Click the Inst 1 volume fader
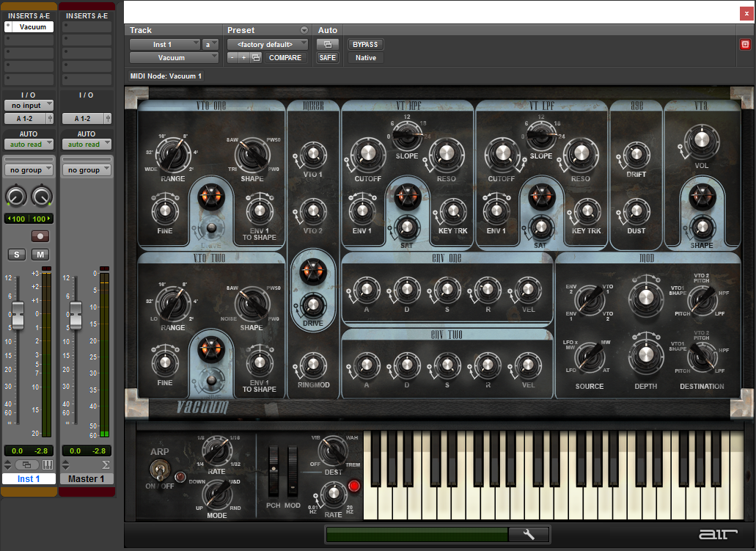 click(x=18, y=315)
